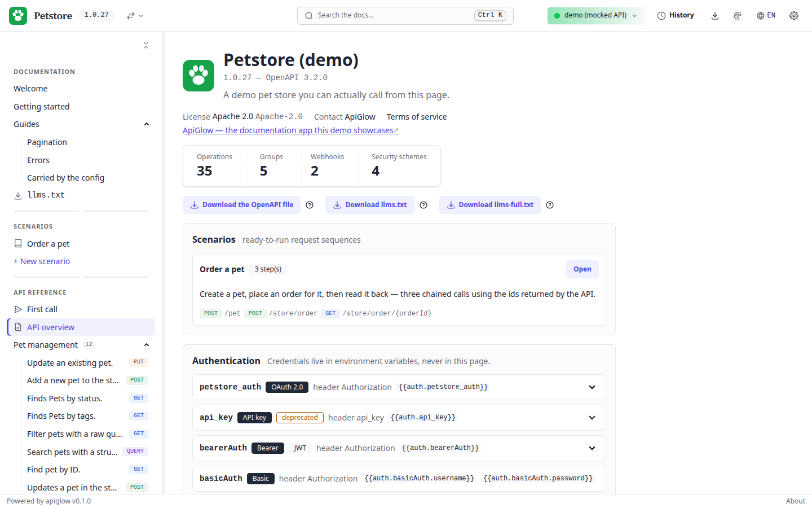Open the Terms of service link
Viewport: 812px width, 508px height.
(x=417, y=117)
